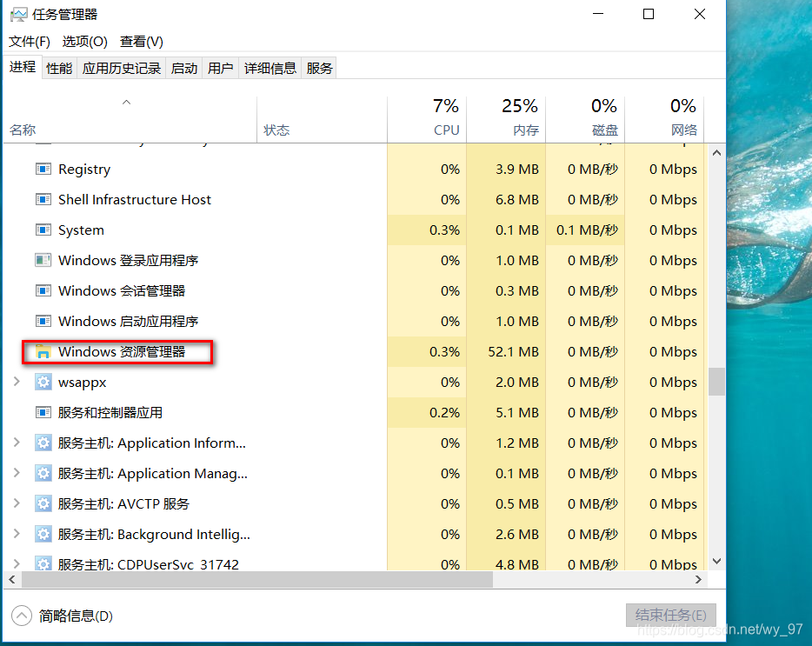Open the 选项(O) menu
The width and height of the screenshot is (812, 646).
click(x=85, y=42)
